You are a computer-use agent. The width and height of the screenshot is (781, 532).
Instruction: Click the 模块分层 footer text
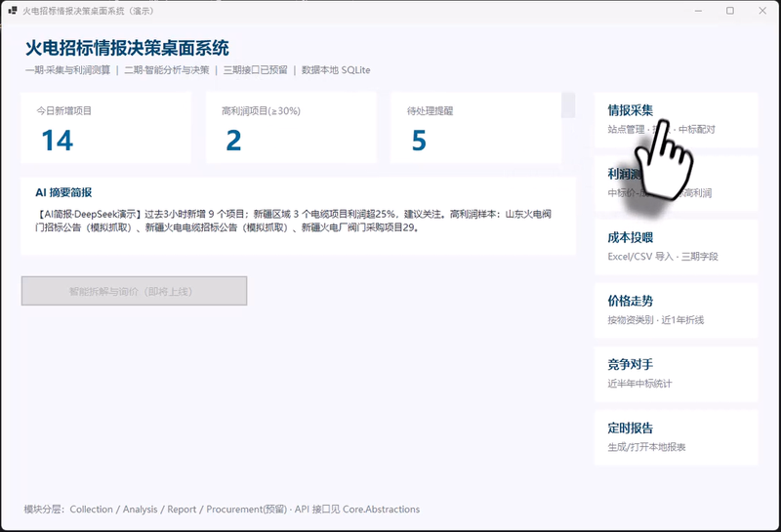click(x=222, y=510)
